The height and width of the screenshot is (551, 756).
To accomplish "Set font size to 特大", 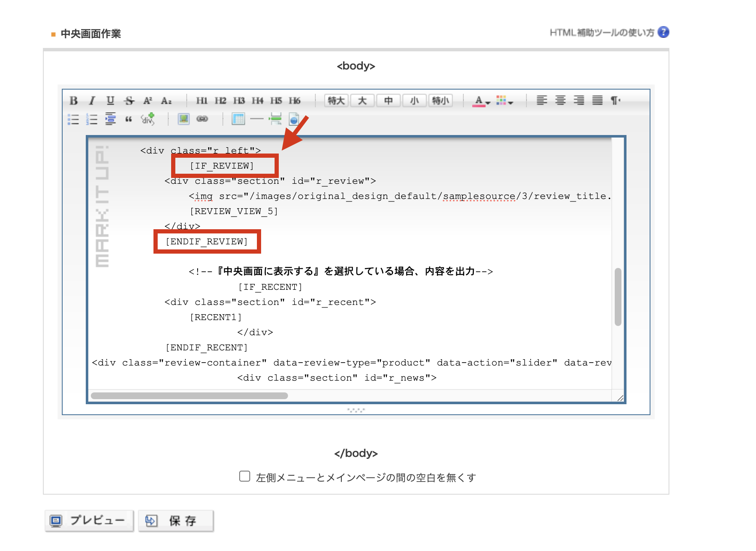I will coord(336,101).
